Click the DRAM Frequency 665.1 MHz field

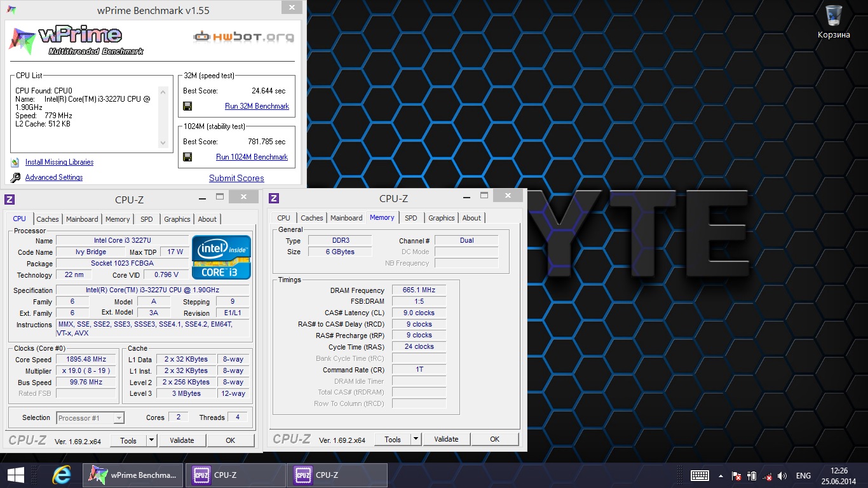click(419, 290)
